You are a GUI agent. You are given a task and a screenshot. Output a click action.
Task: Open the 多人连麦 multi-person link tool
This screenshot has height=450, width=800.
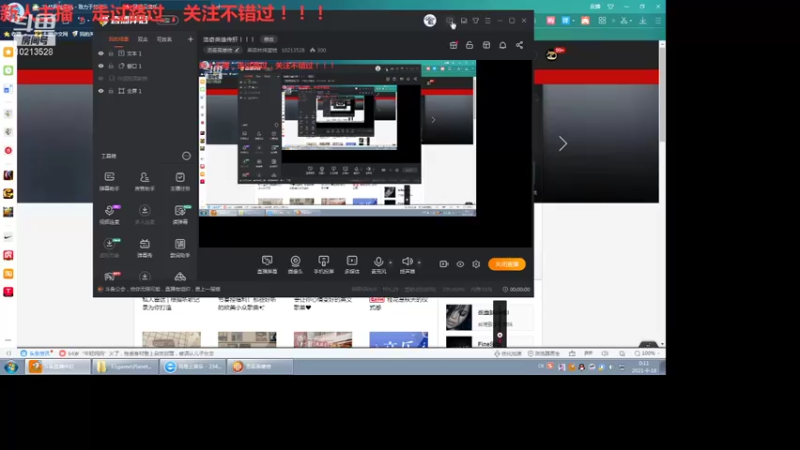point(144,215)
